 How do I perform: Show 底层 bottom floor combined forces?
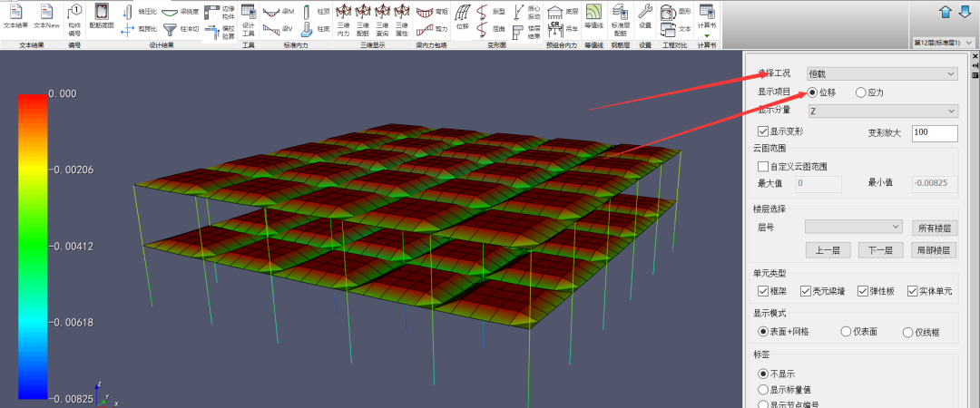tap(563, 12)
